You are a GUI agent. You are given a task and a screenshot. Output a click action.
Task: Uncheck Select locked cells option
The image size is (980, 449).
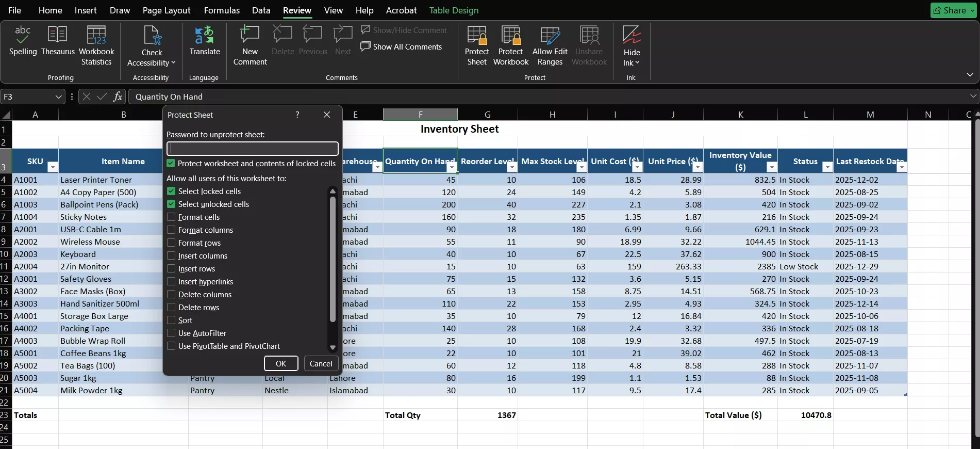(x=171, y=191)
